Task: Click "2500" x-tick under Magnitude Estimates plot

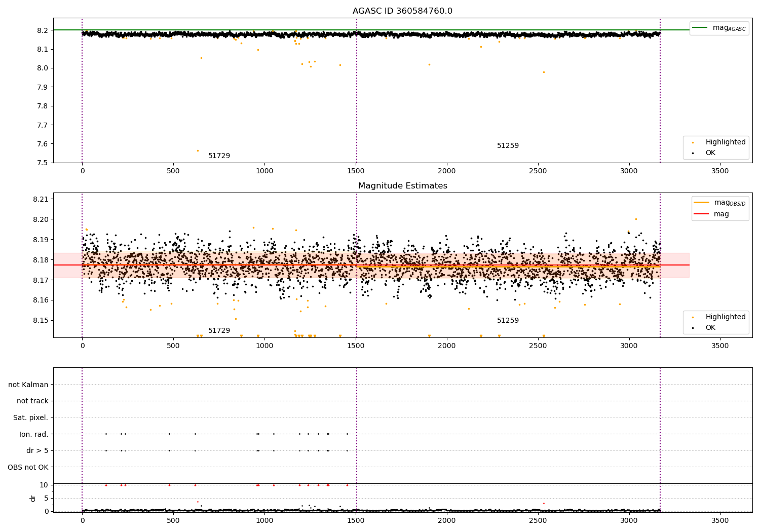Action: point(538,346)
